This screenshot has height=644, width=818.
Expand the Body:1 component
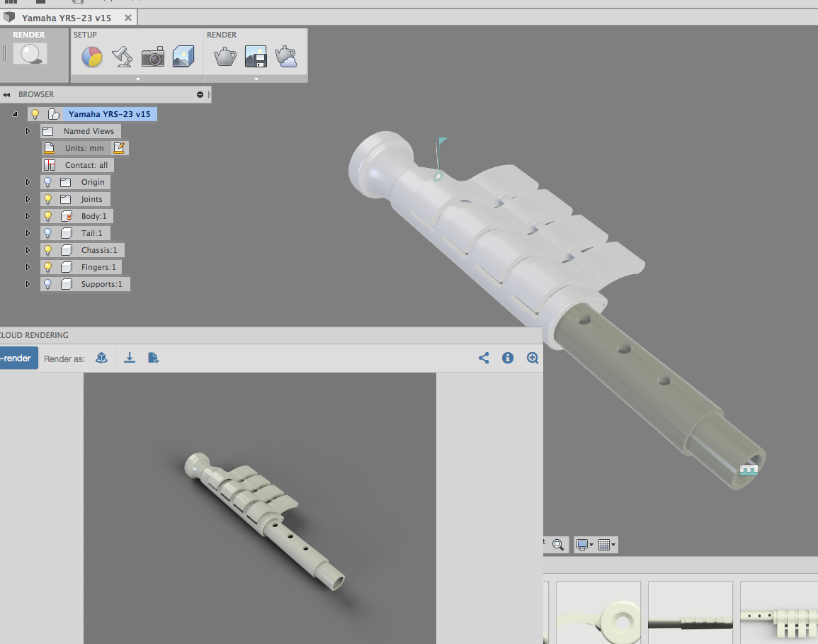(x=28, y=216)
